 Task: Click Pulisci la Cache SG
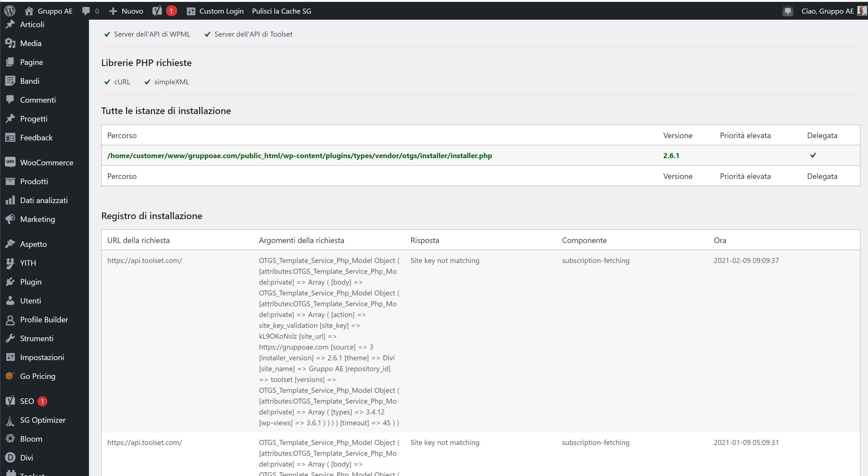(281, 11)
